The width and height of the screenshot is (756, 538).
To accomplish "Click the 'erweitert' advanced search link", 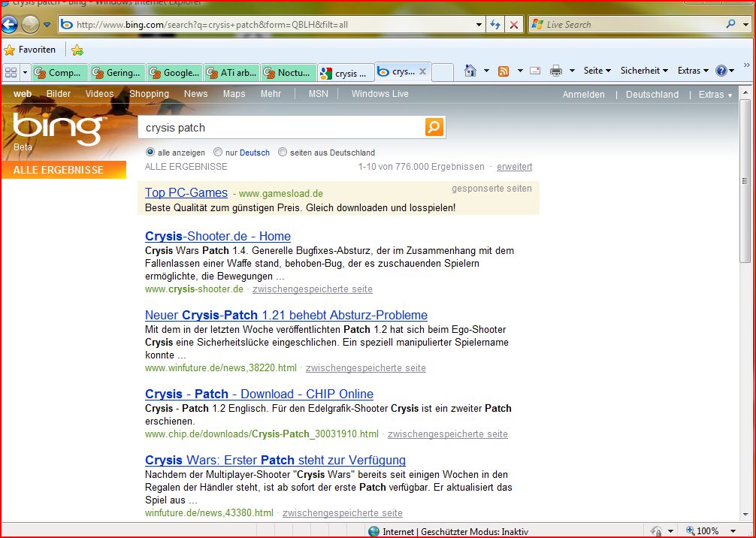I will (x=515, y=167).
